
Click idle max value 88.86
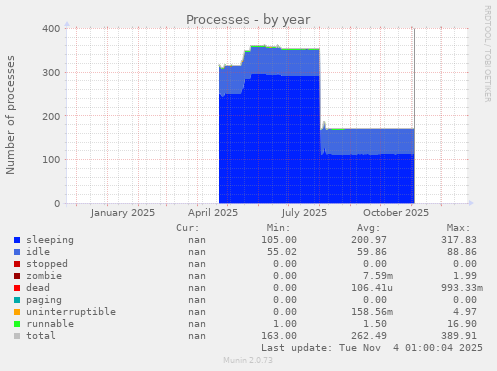tap(462, 252)
